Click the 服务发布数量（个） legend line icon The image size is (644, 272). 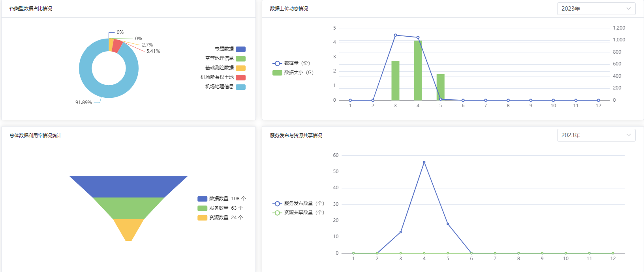(x=277, y=204)
